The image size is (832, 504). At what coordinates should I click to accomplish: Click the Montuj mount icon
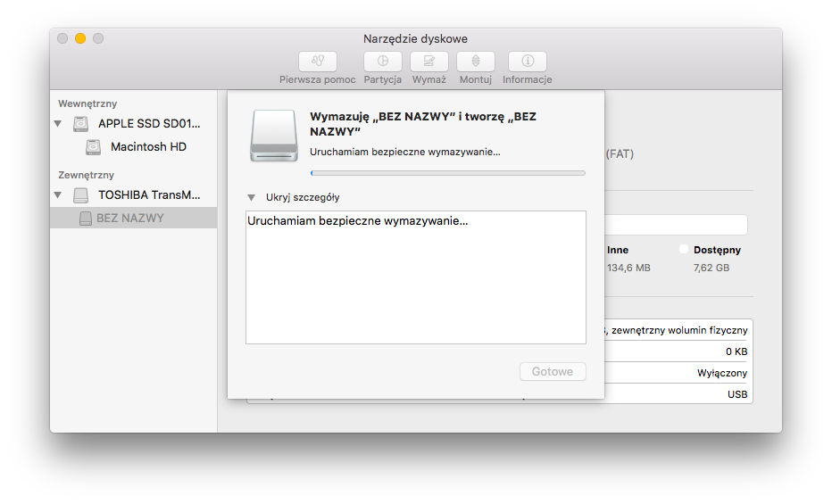(475, 62)
